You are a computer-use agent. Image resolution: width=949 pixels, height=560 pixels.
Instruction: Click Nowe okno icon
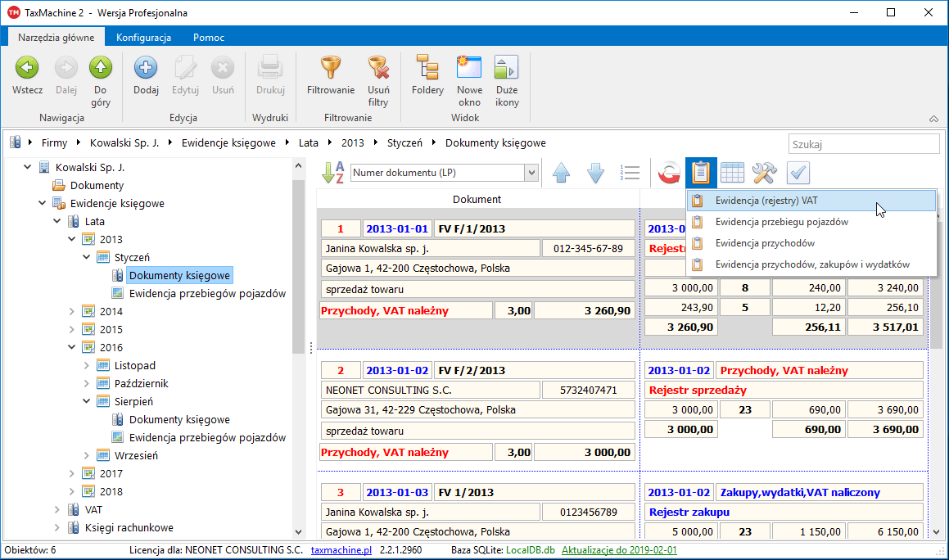point(469,68)
